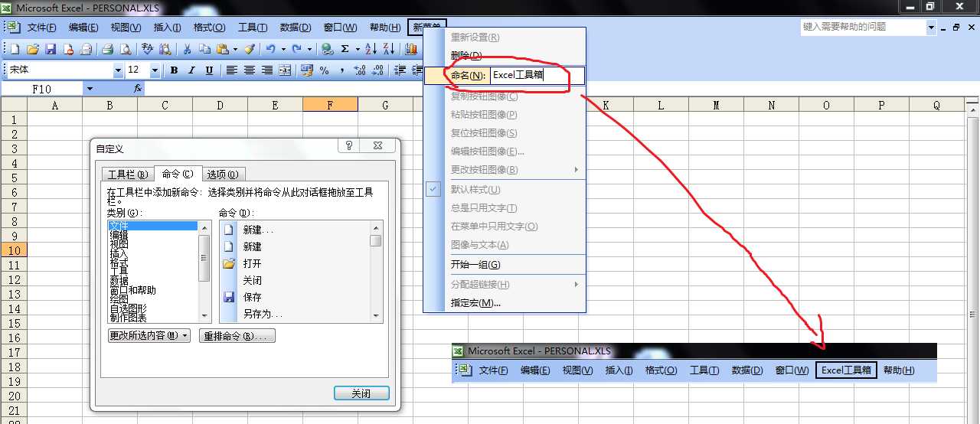Select the row 10 header
The width and height of the screenshot is (980, 424).
click(14, 250)
